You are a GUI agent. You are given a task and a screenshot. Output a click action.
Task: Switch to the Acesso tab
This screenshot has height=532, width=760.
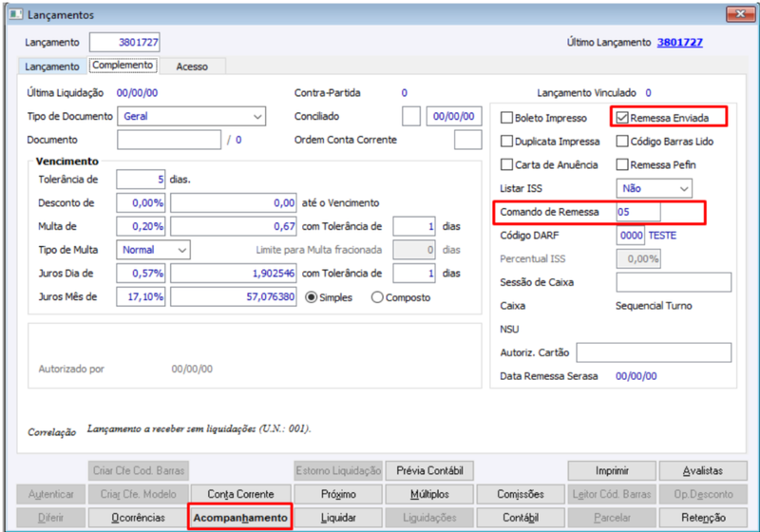(x=192, y=66)
